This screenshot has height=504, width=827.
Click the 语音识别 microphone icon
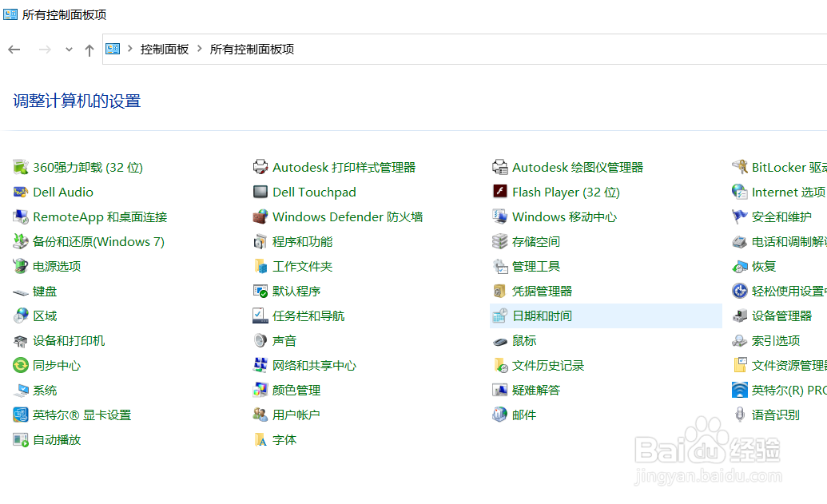[740, 415]
